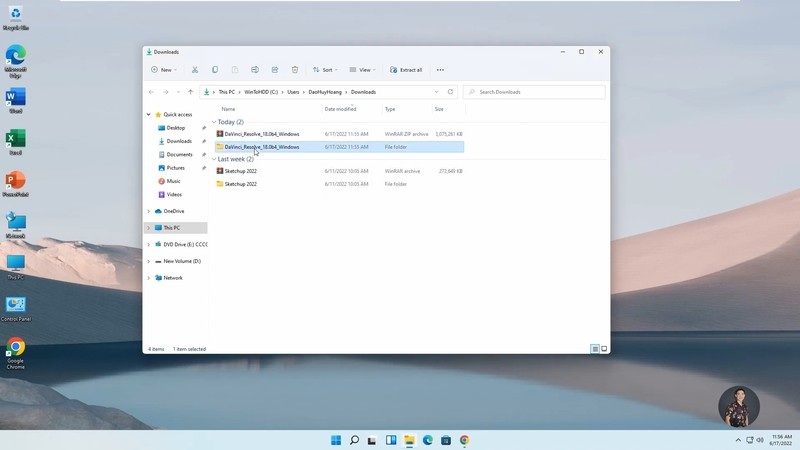The image size is (800, 450).
Task: Open the Sort dropdown menu
Action: tap(325, 70)
